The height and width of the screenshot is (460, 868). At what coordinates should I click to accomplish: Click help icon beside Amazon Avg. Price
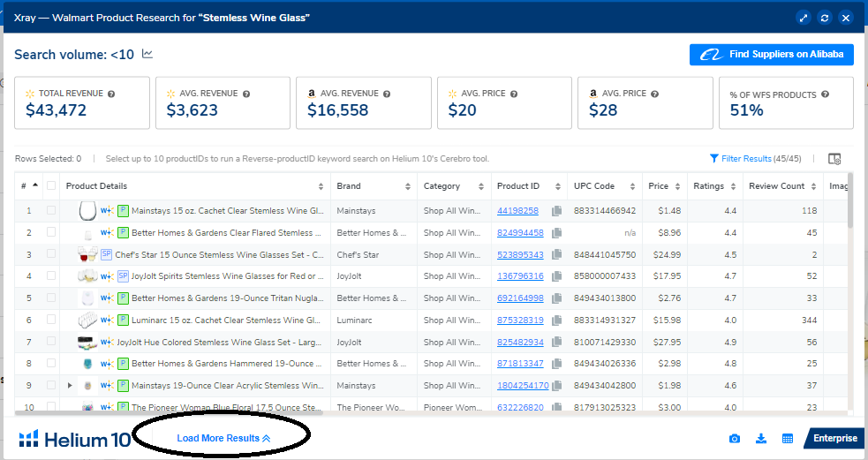pyautogui.click(x=655, y=94)
